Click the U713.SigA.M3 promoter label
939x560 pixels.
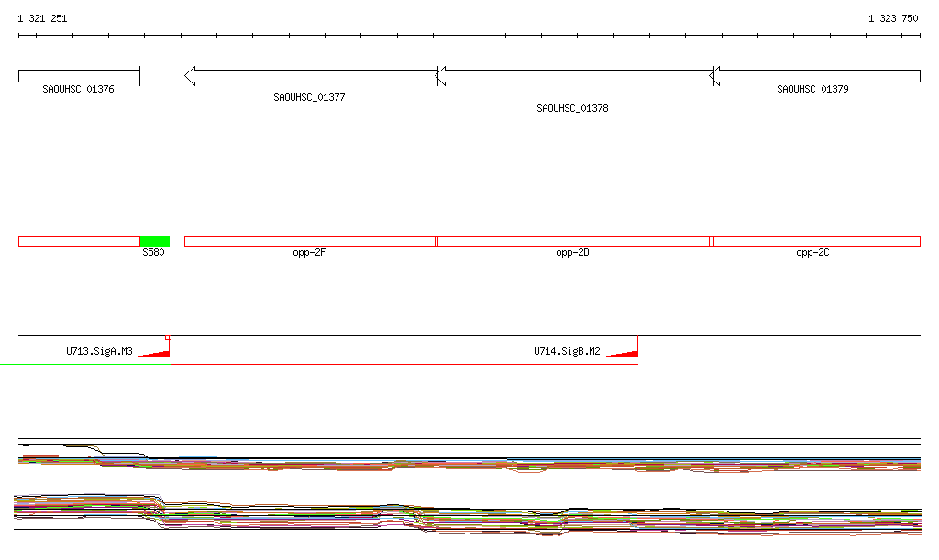[x=99, y=351]
